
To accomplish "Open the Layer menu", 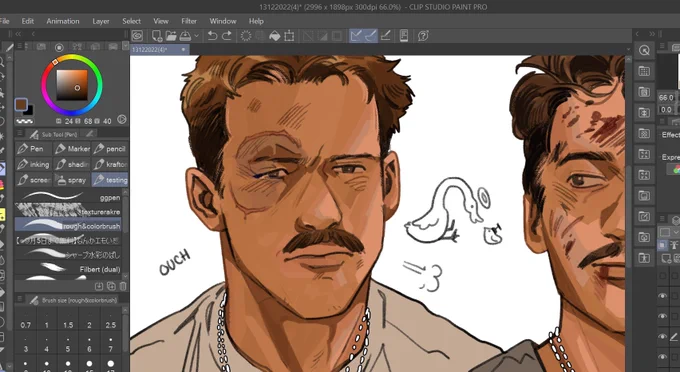I will [101, 21].
